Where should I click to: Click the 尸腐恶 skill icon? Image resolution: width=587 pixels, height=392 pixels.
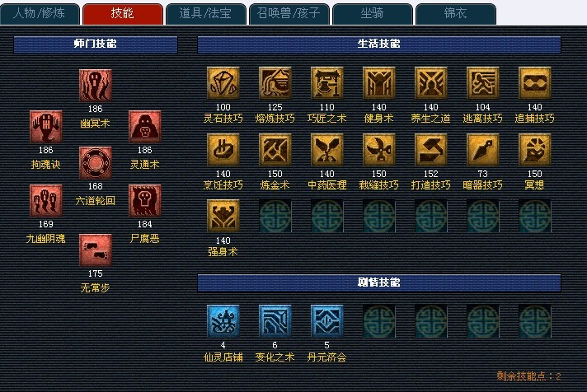[x=144, y=201]
